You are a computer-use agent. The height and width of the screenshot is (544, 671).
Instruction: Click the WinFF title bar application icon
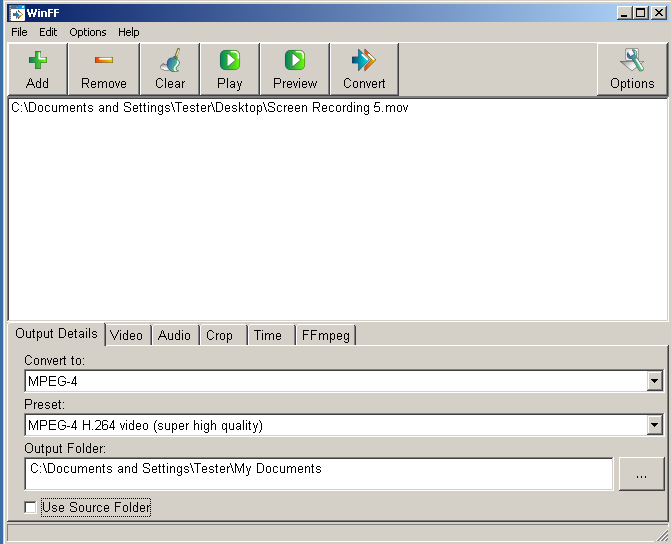17,13
